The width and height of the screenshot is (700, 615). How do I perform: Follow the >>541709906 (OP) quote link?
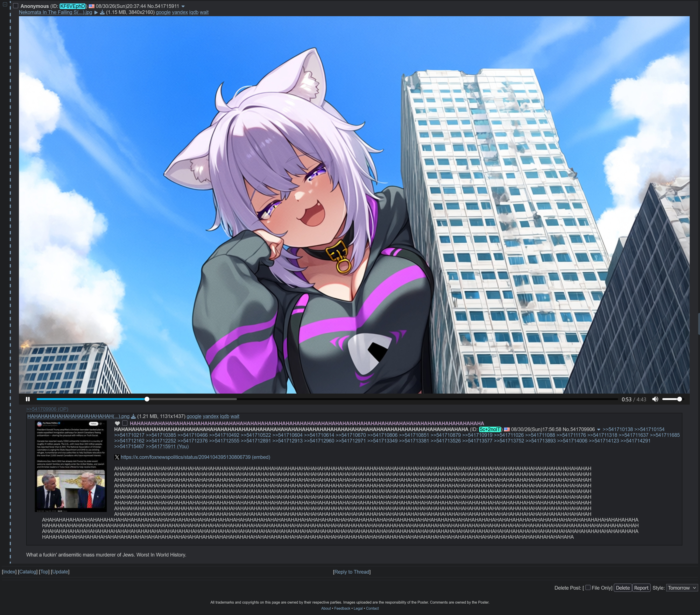47,409
